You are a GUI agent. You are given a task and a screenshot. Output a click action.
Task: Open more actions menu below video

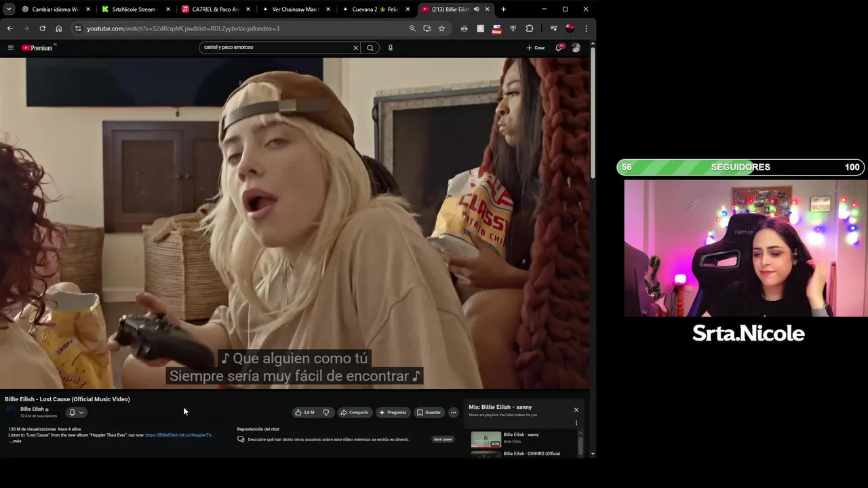tap(454, 412)
